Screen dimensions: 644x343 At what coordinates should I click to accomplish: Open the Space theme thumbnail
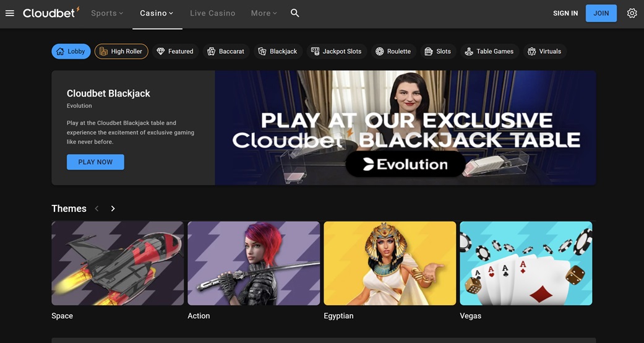[x=118, y=263]
